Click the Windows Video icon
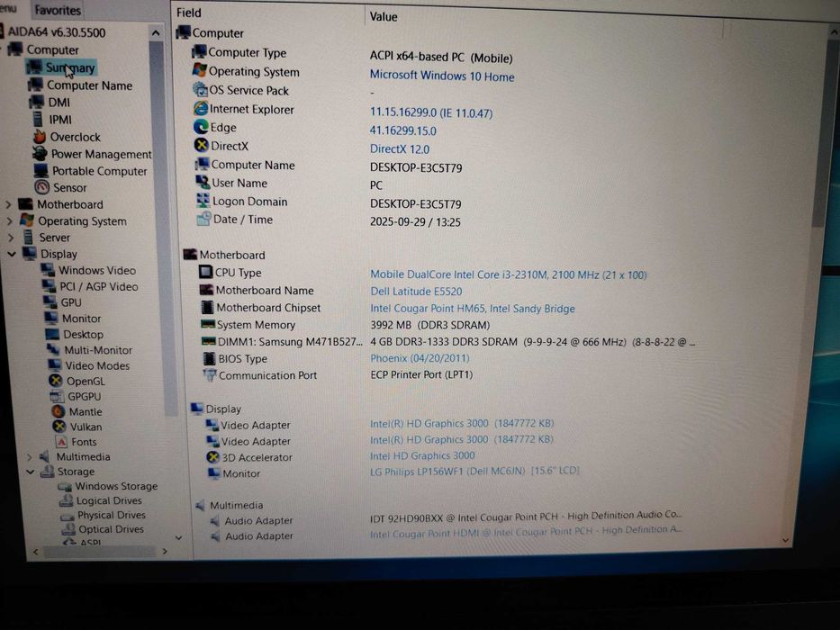Screen dimensions: 840x630 click(x=49, y=270)
